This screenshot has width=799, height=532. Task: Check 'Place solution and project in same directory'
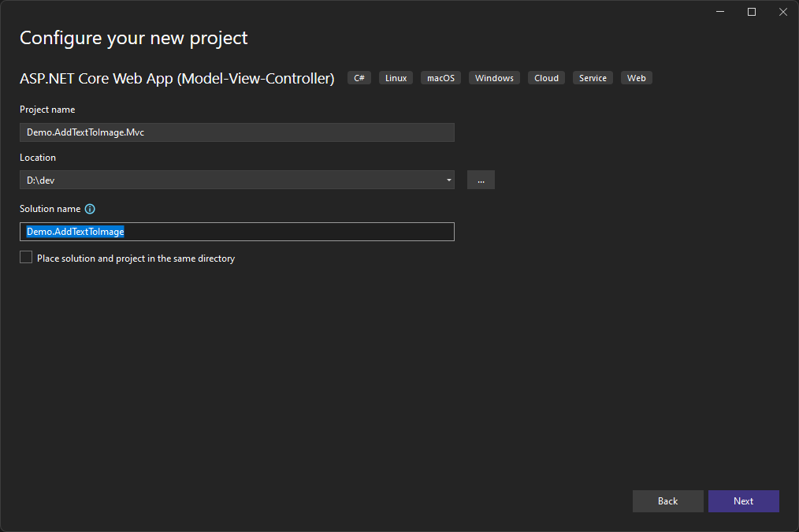coord(26,258)
